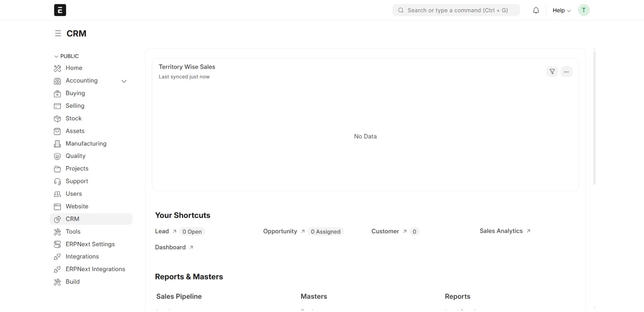Open the Help dropdown
Screen dimensions: 644x312
pyautogui.click(x=561, y=10)
